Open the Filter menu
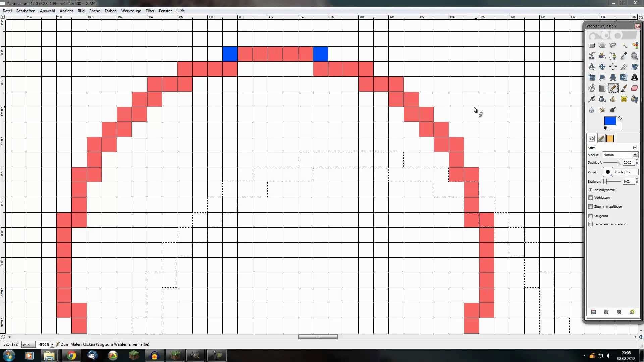 tap(150, 11)
